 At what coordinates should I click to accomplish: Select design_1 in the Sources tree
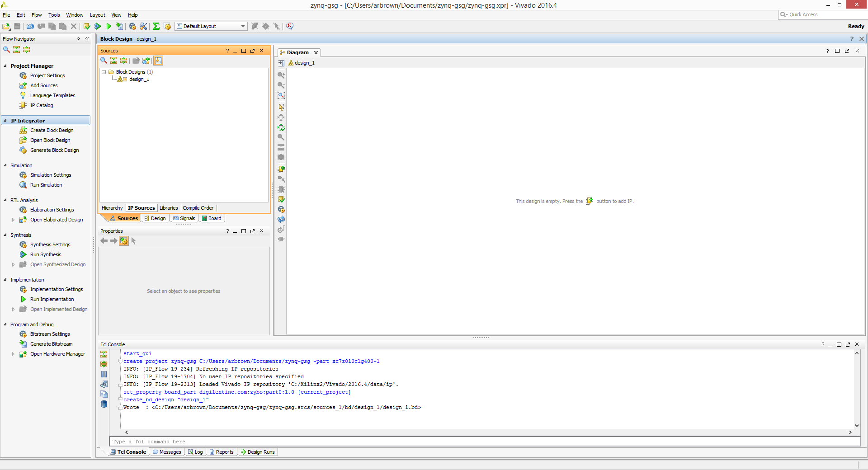point(139,79)
